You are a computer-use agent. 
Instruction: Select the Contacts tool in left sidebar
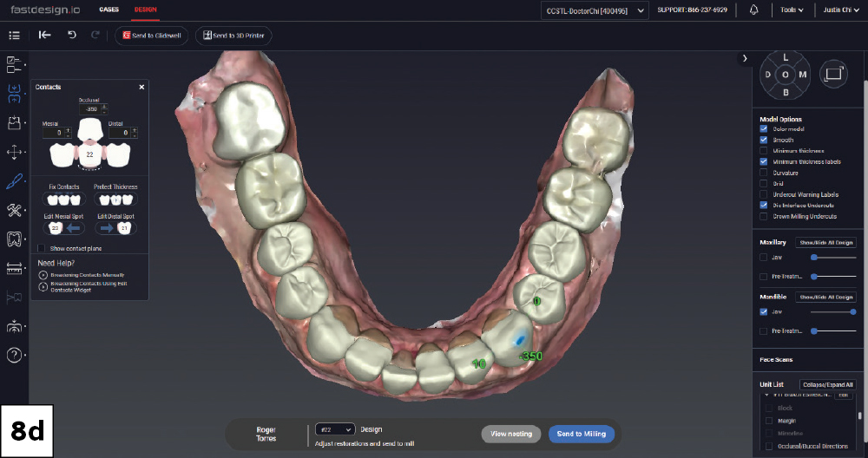[15, 94]
